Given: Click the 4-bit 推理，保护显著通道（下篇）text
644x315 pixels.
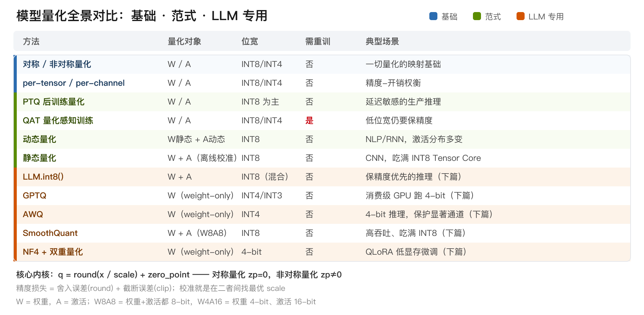Looking at the screenshot, I should [x=429, y=214].
